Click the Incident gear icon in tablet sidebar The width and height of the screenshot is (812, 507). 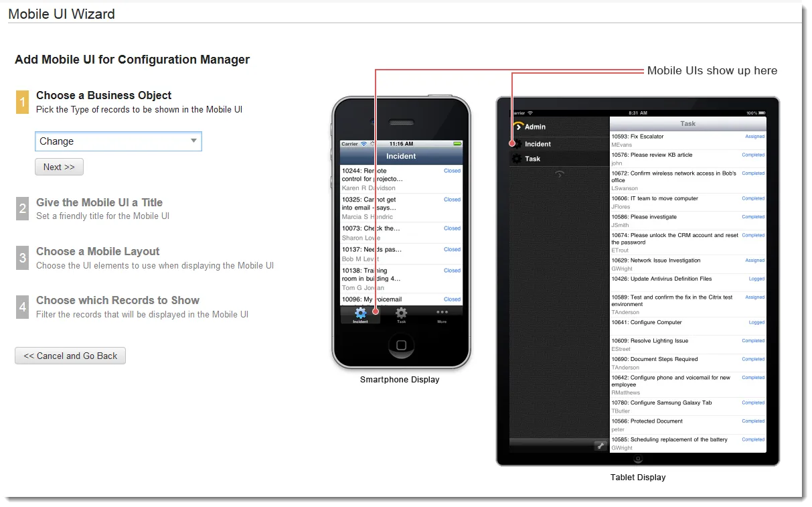[516, 144]
